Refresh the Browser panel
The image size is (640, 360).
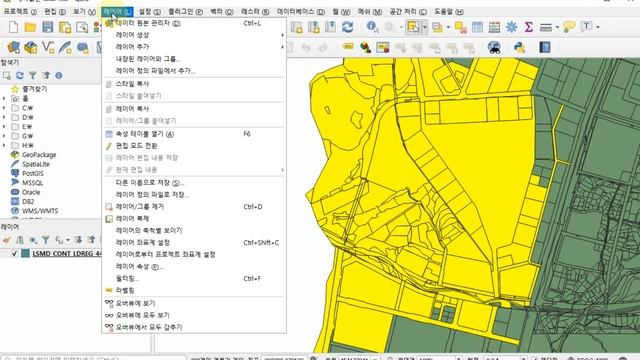point(20,76)
